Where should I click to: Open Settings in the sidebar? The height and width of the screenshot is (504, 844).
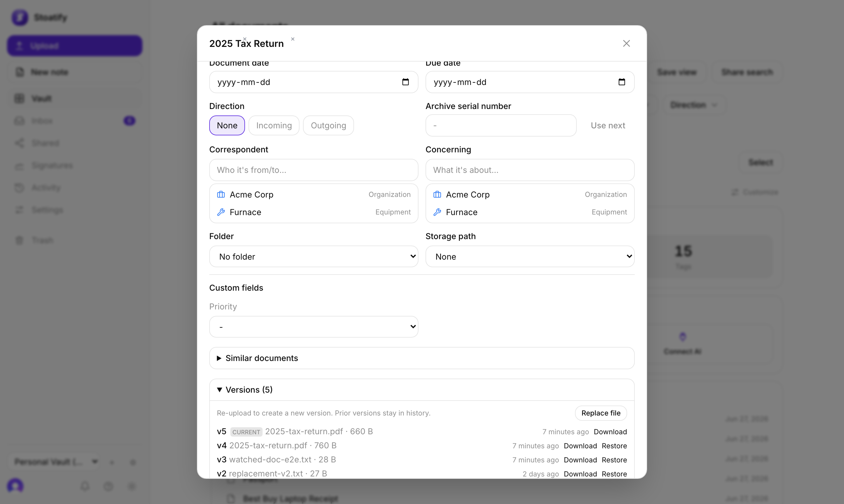click(x=75, y=210)
